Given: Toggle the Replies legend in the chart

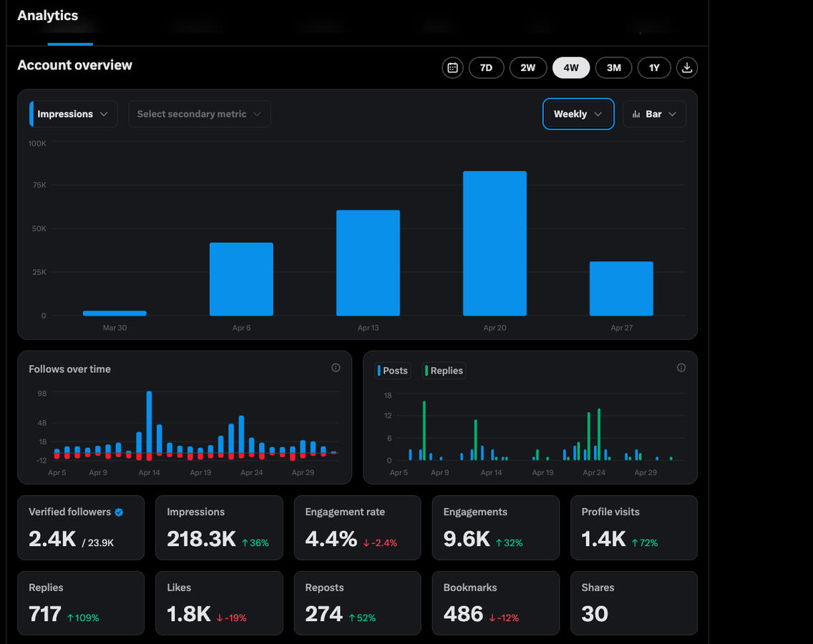Looking at the screenshot, I should 443,371.
